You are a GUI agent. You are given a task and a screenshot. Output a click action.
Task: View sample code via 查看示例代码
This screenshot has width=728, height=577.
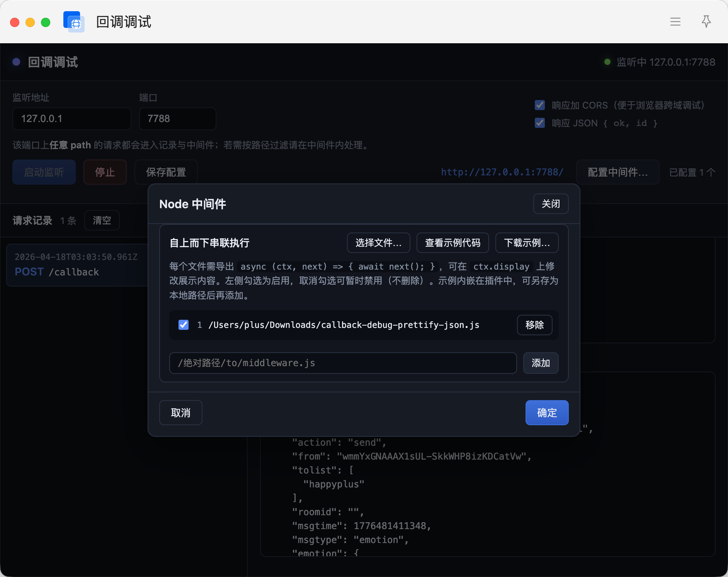[x=452, y=243]
